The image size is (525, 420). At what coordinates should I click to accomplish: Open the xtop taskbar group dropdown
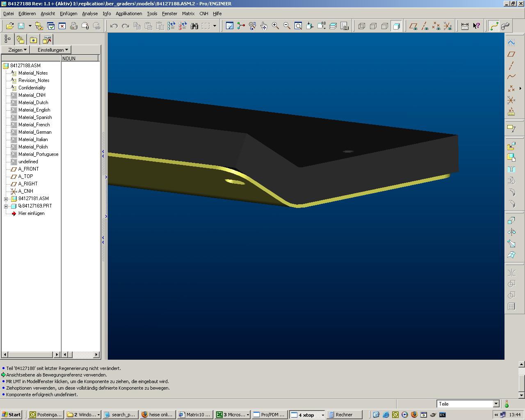[x=322, y=415]
